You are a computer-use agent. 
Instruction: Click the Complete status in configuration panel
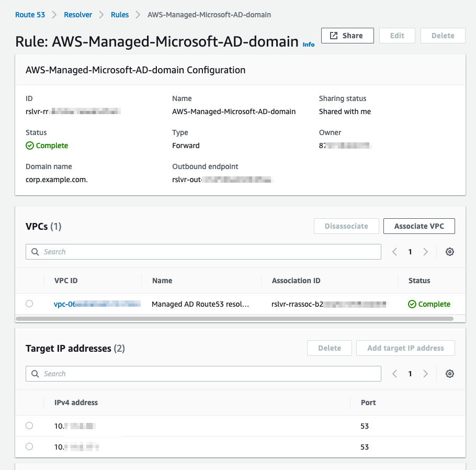coord(47,146)
